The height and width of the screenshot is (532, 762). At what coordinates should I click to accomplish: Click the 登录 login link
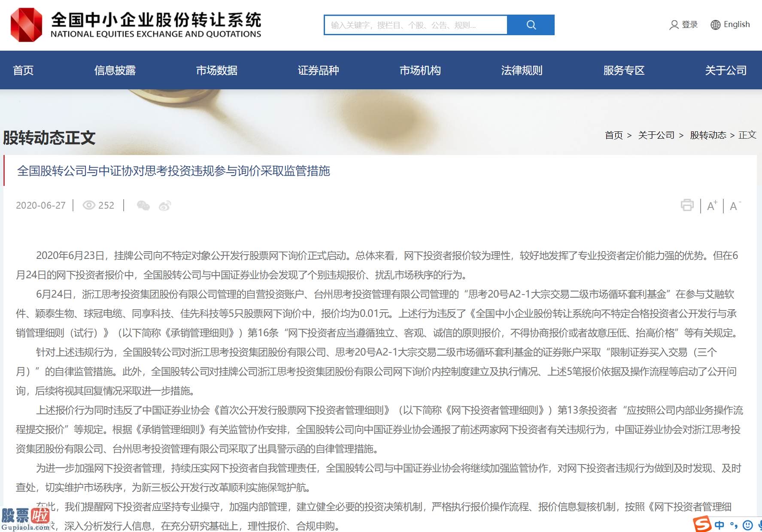(690, 24)
